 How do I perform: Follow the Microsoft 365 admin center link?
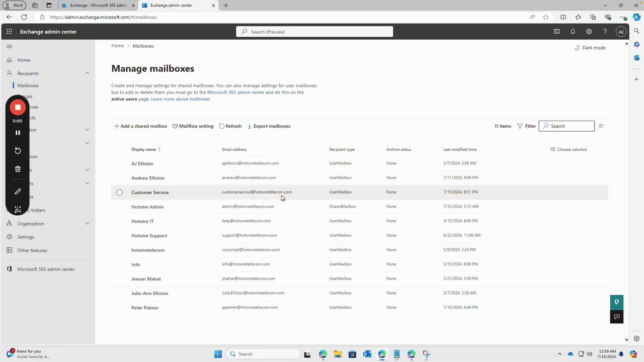point(236,93)
